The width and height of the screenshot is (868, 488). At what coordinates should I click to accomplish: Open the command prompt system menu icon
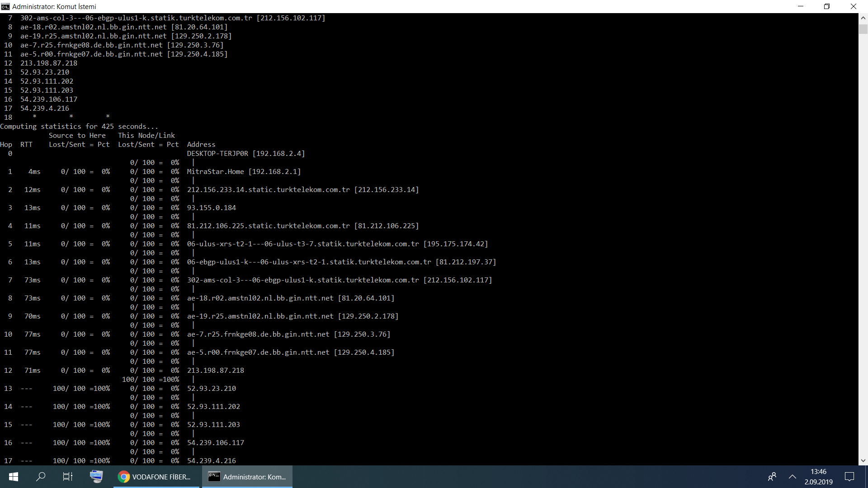point(5,6)
